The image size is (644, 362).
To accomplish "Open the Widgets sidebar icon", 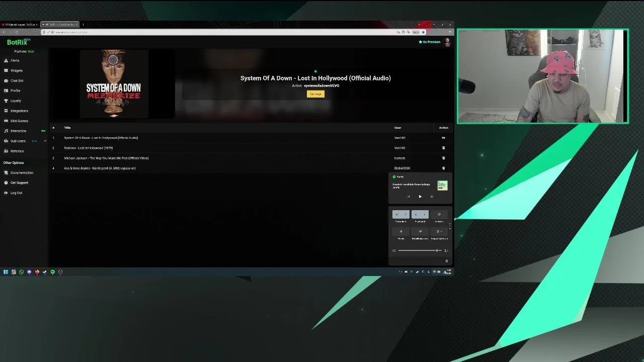I will point(6,70).
